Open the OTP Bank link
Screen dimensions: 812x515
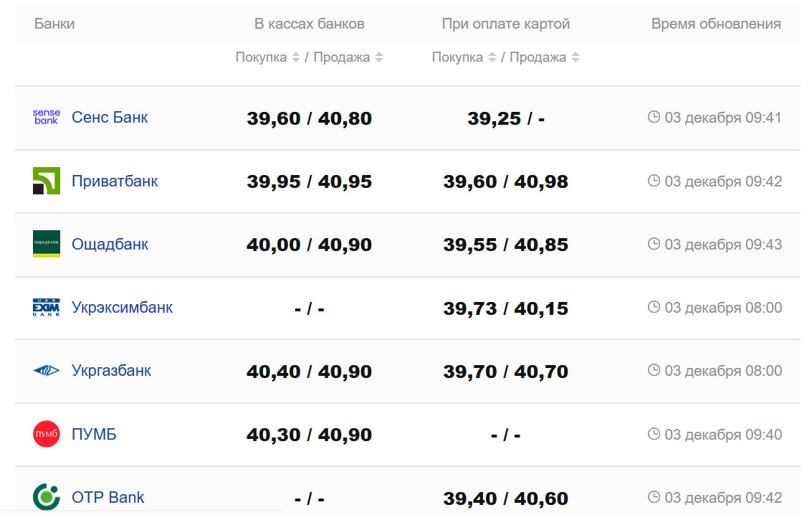pyautogui.click(x=108, y=497)
